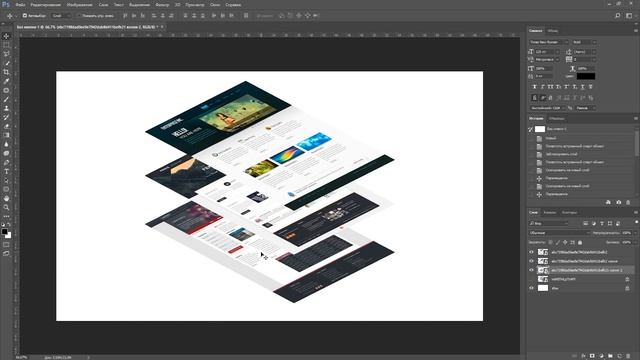Open the layer filter kind dropdown
The height and width of the screenshot is (360, 640).
pyautogui.click(x=548, y=224)
